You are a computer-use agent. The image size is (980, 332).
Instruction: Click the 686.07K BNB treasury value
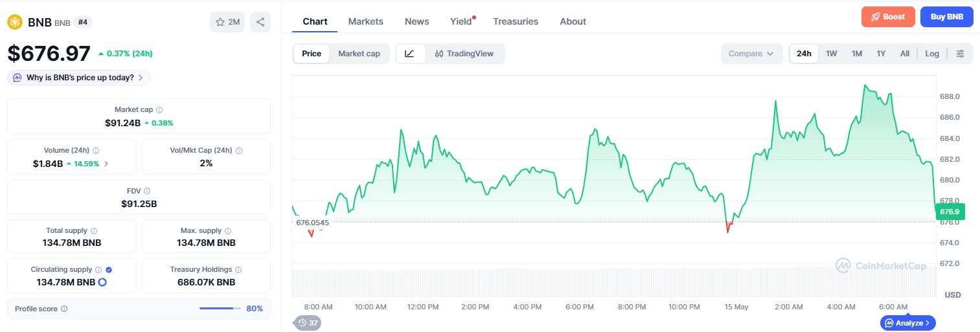(x=206, y=282)
